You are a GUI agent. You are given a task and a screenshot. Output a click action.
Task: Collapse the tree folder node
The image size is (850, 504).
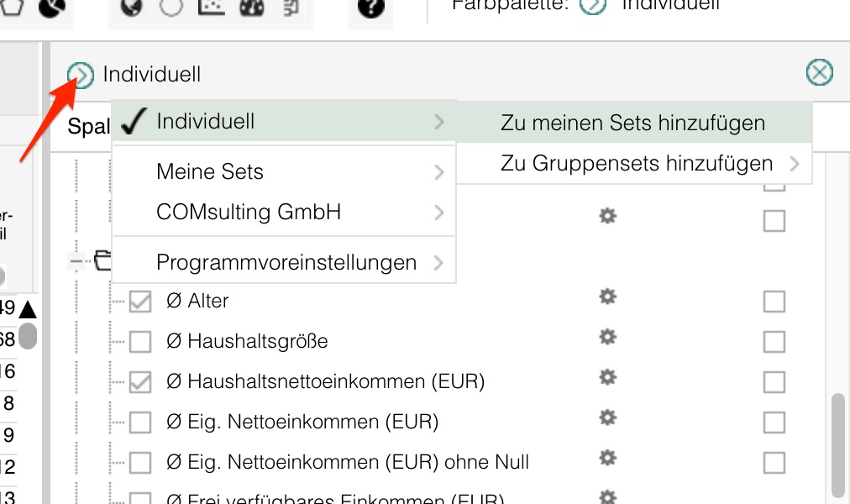[78, 261]
